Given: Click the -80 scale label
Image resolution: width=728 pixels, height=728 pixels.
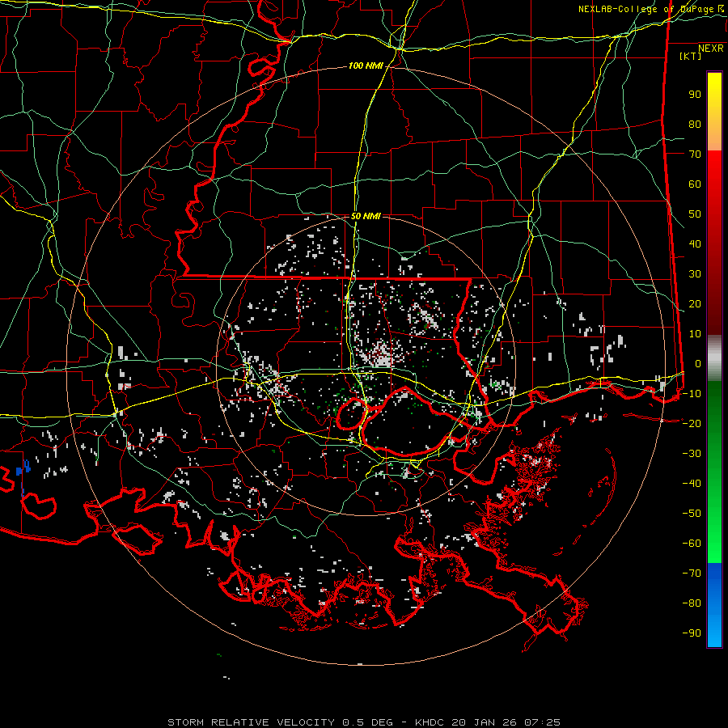Looking at the screenshot, I should tap(692, 603).
